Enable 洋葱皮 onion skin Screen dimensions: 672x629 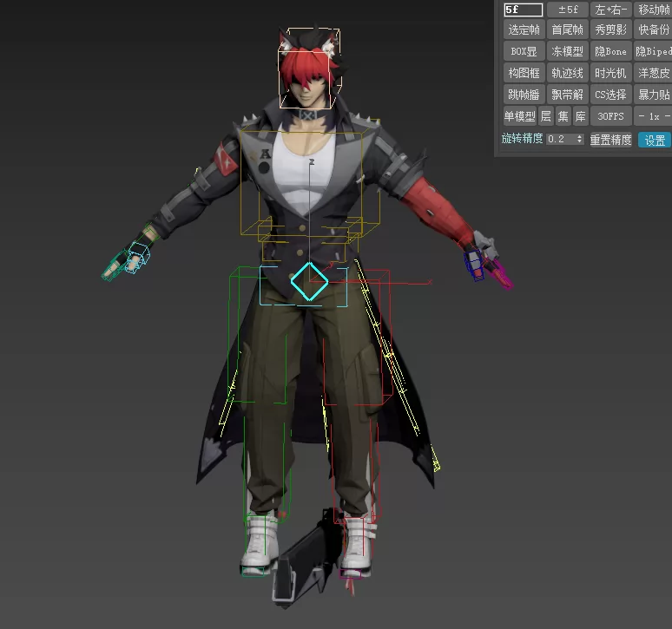[x=654, y=74]
